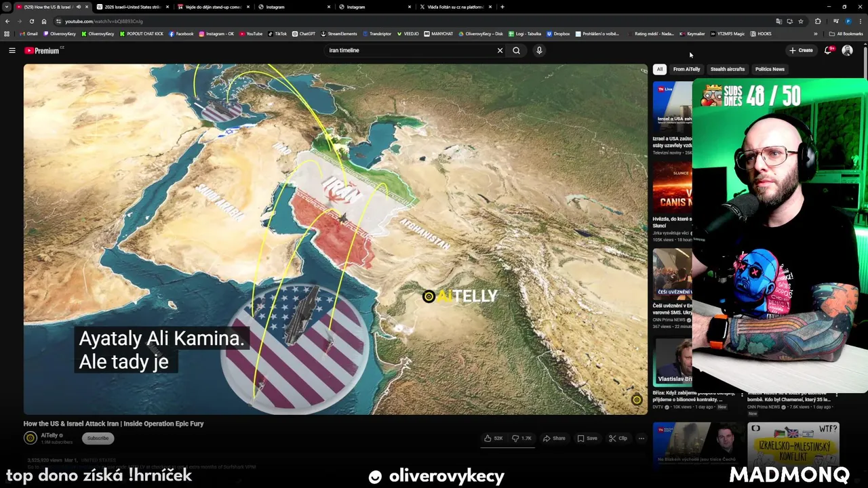Open ChatGPT bookmark
Screen dimensions: 868x488
[304, 34]
